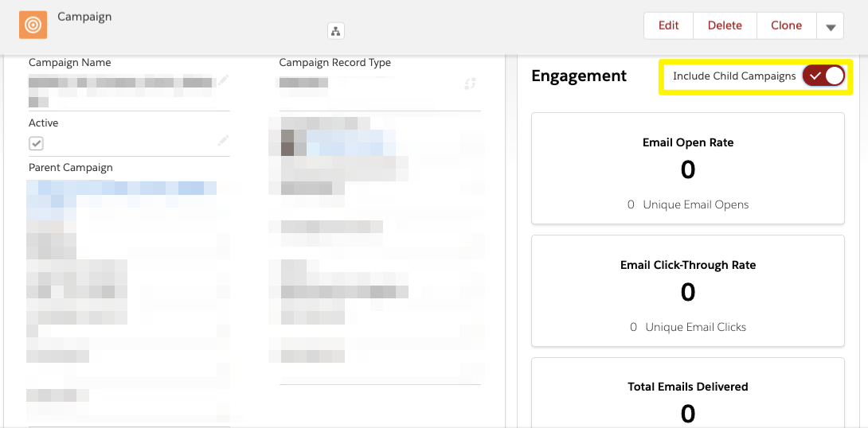This screenshot has width=868, height=428.
Task: Click the pencil icon in Active row
Action: click(x=222, y=141)
